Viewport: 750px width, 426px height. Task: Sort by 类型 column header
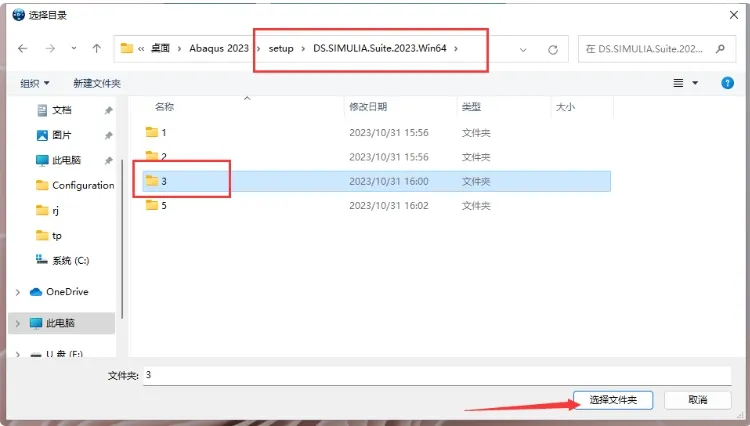pos(471,107)
